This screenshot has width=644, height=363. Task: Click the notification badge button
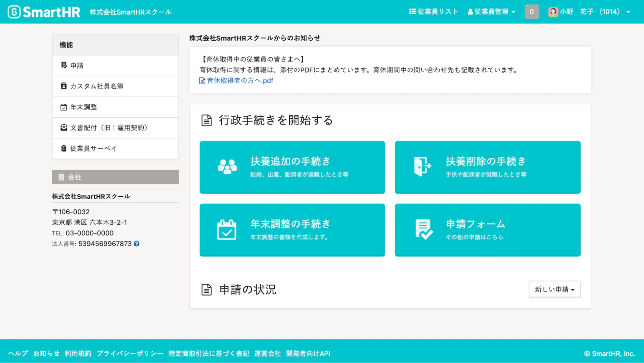532,12
